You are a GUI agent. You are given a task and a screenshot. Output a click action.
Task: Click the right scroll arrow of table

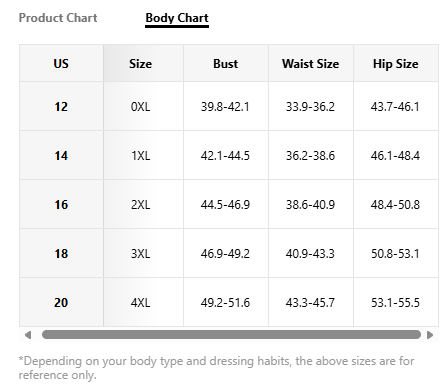[x=430, y=335]
